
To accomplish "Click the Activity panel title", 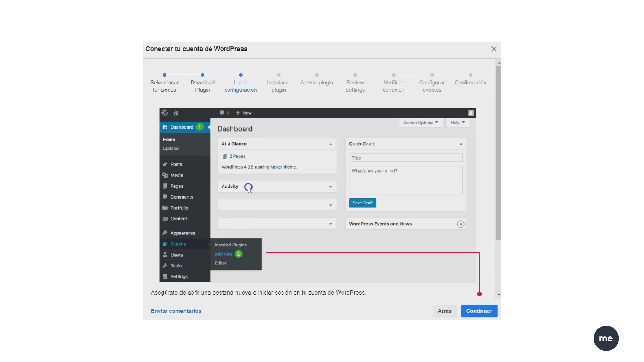I will pos(230,187).
